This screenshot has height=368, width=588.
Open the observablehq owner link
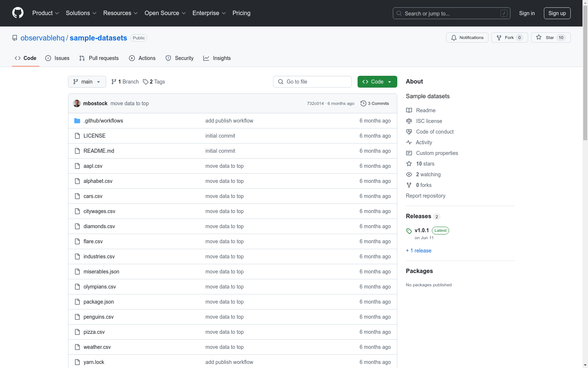[43, 38]
